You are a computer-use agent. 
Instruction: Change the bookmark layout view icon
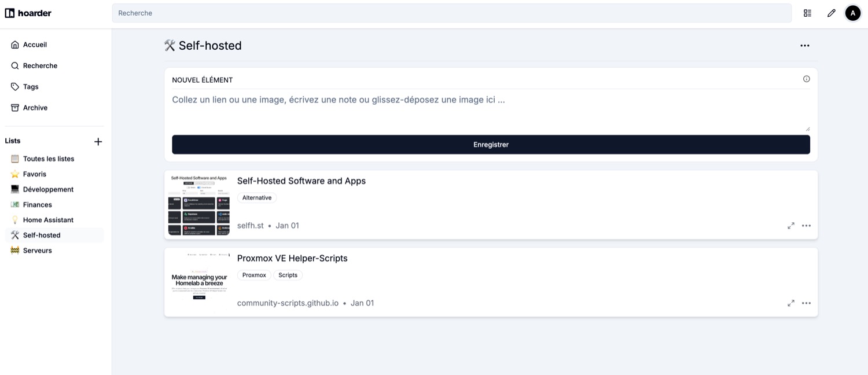(x=807, y=13)
